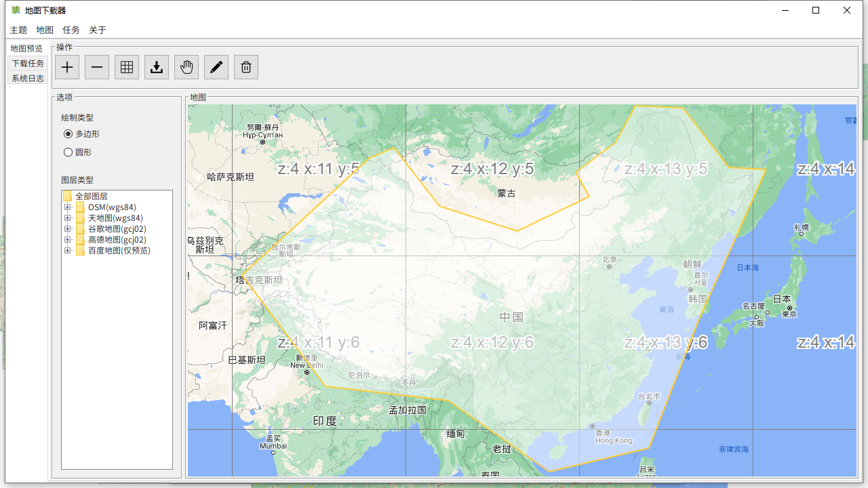Select the 天地图(wgs84) layer label

click(x=115, y=218)
